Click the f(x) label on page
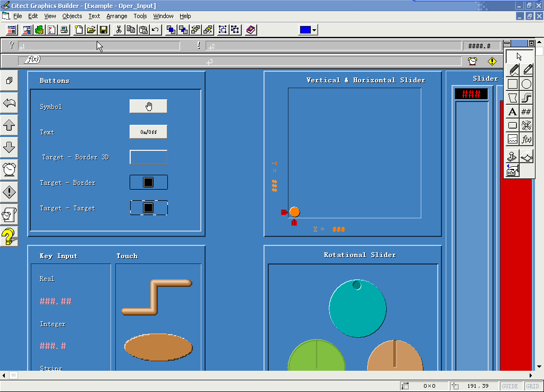Screen dimensions: 544x392 click(32, 59)
